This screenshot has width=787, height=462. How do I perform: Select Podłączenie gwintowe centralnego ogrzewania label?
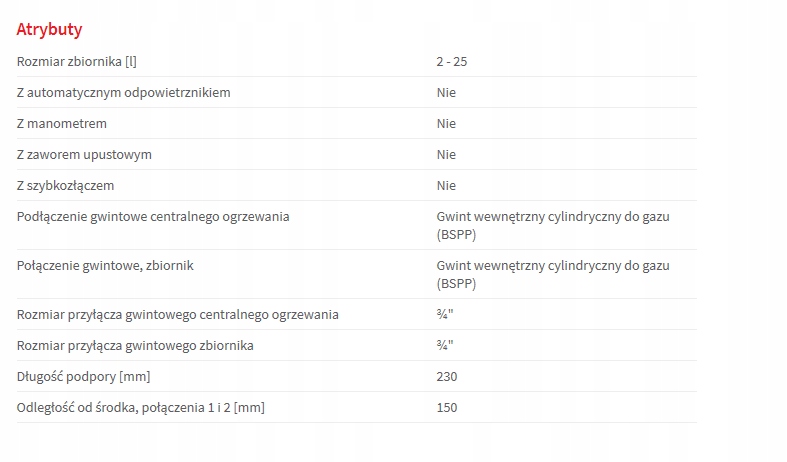tap(153, 216)
